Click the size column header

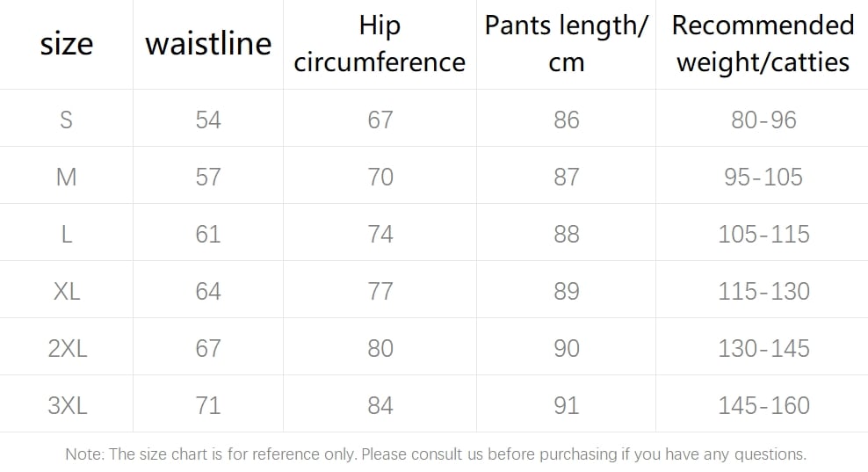click(67, 44)
